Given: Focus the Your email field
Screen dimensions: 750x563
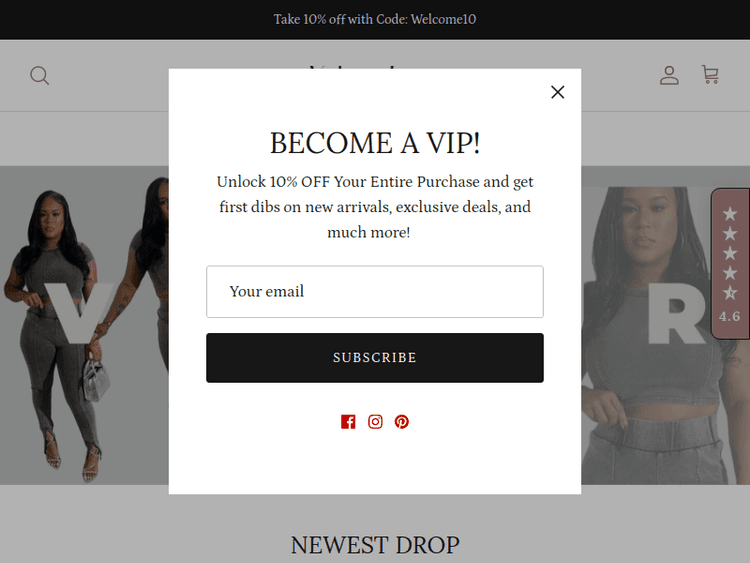Looking at the screenshot, I should coord(375,292).
